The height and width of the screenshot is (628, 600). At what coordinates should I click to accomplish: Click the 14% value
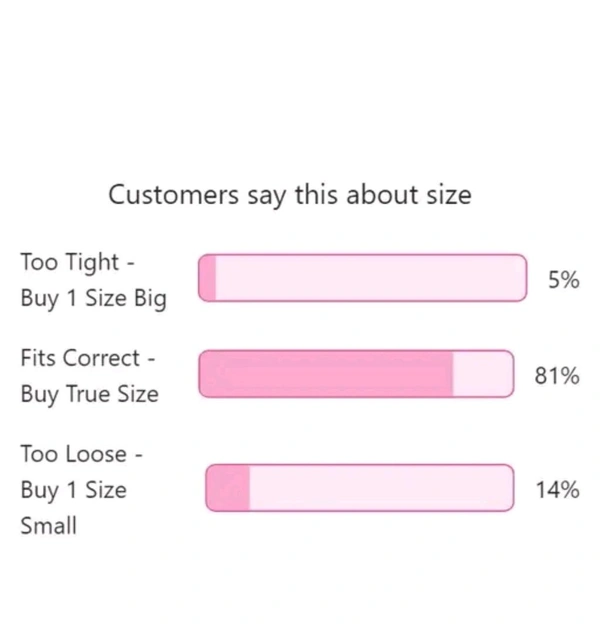pos(557,489)
